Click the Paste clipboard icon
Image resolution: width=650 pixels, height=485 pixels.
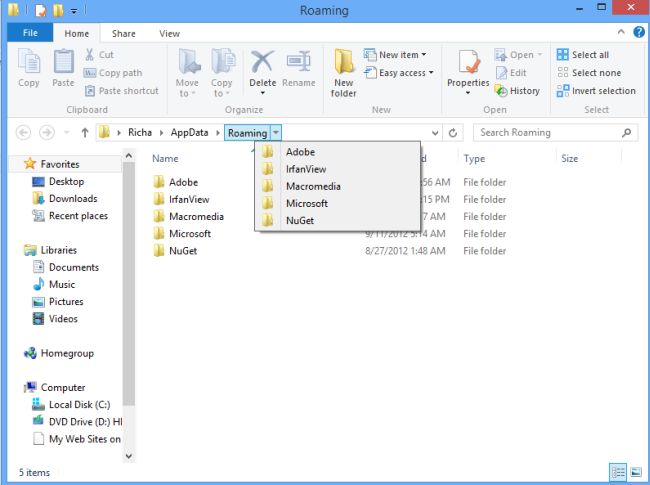(63, 62)
